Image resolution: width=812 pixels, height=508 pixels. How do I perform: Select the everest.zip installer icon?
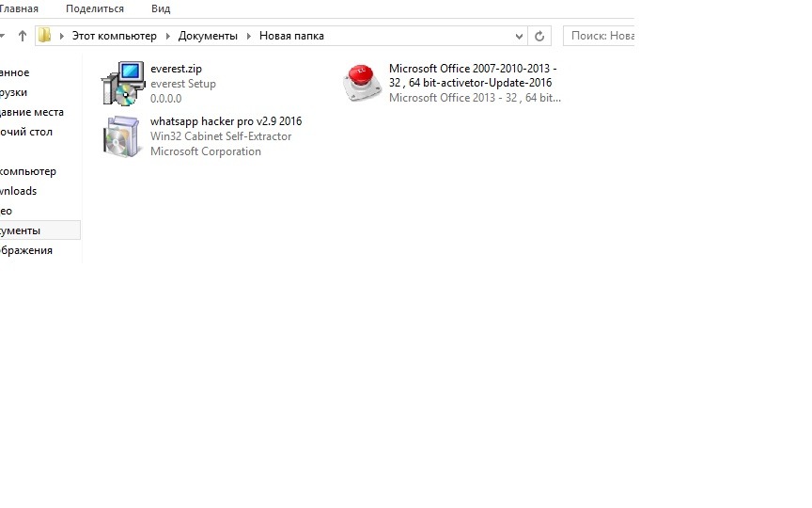point(123,83)
